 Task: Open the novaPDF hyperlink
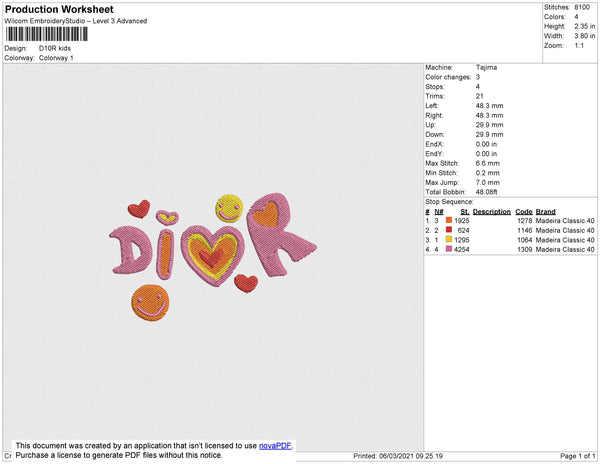[275, 446]
